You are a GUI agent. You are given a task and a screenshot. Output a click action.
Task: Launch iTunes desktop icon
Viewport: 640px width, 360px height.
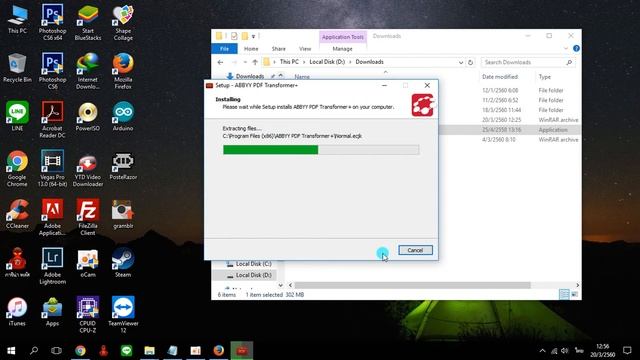click(17, 311)
